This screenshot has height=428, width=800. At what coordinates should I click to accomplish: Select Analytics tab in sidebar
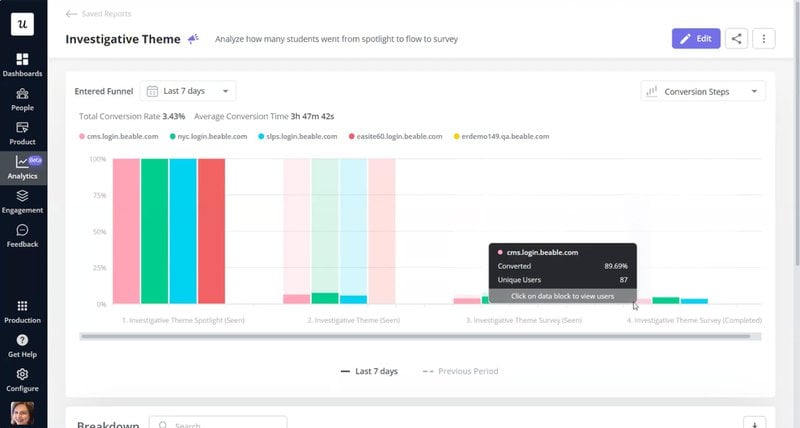click(22, 167)
